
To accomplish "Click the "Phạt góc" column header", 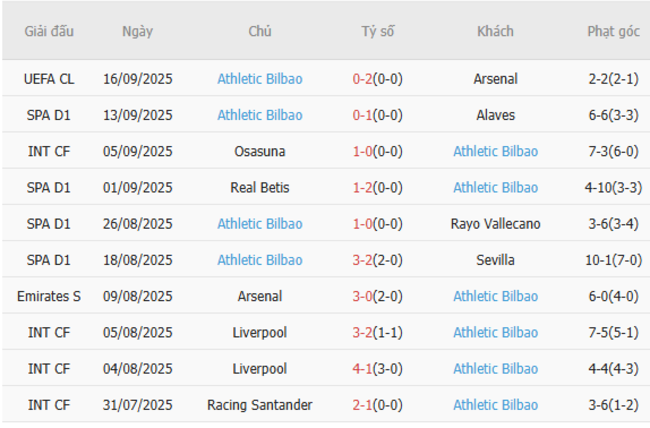I will (613, 31).
